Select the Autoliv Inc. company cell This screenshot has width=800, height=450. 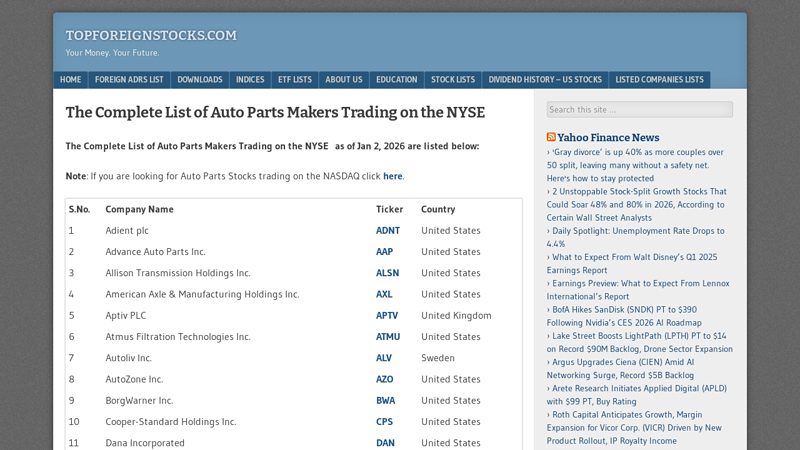coord(129,358)
